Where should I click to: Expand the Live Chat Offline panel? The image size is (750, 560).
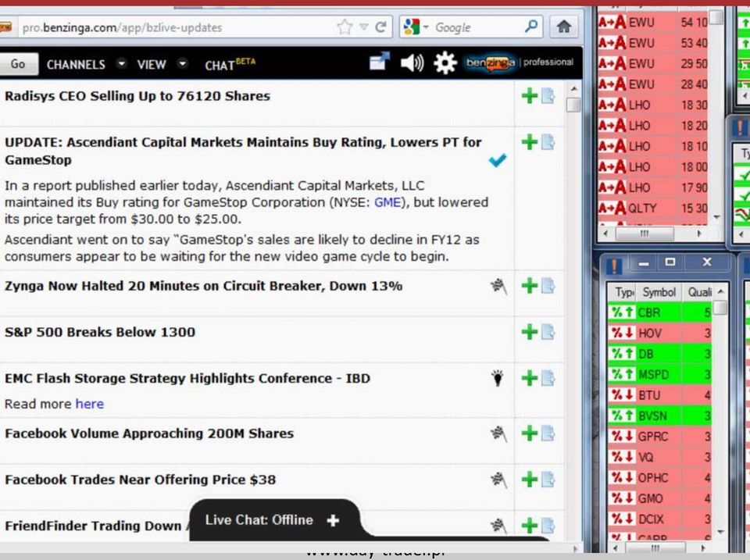[x=334, y=520]
